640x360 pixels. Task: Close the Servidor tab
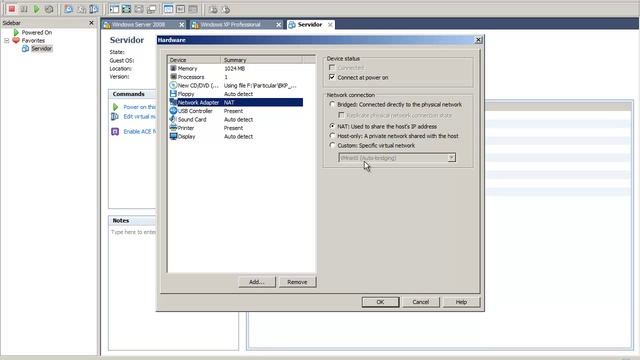point(330,25)
